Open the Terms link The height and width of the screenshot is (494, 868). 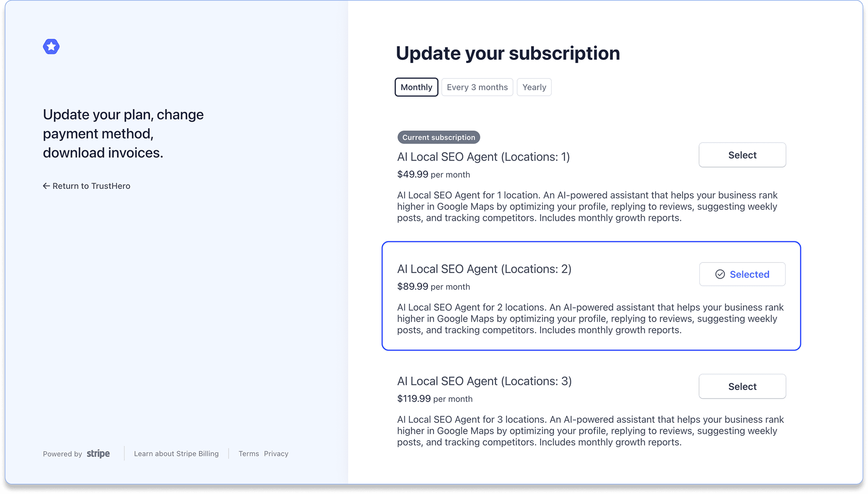248,453
